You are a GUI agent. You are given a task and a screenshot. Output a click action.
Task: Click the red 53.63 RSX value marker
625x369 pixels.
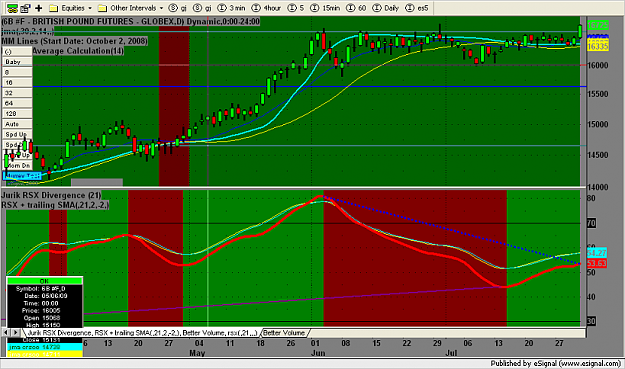tap(597, 263)
